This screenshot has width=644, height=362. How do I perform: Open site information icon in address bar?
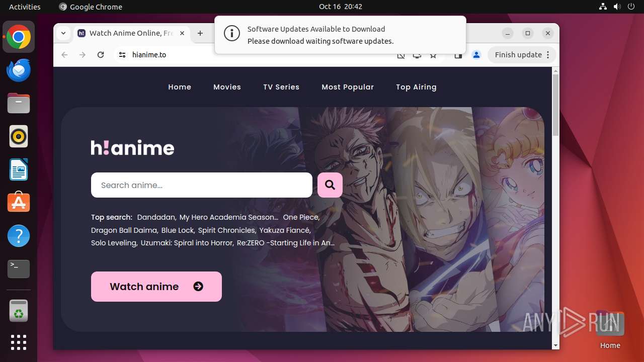click(122, 55)
